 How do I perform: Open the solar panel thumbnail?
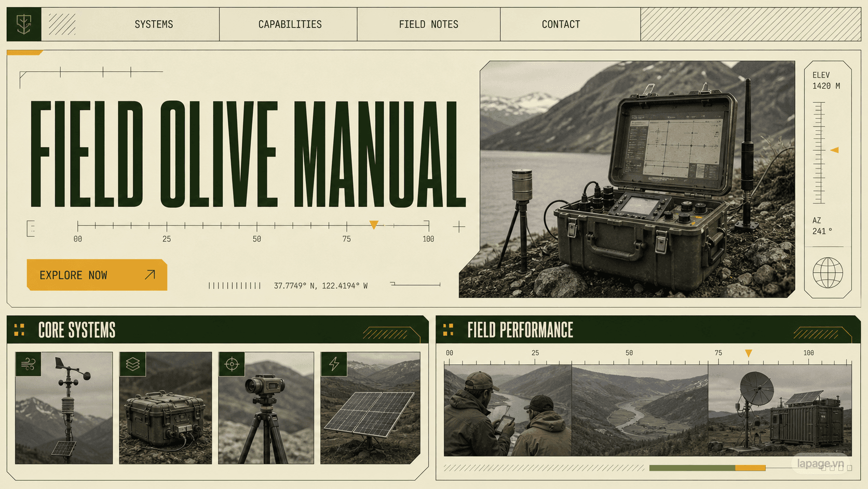click(x=370, y=408)
